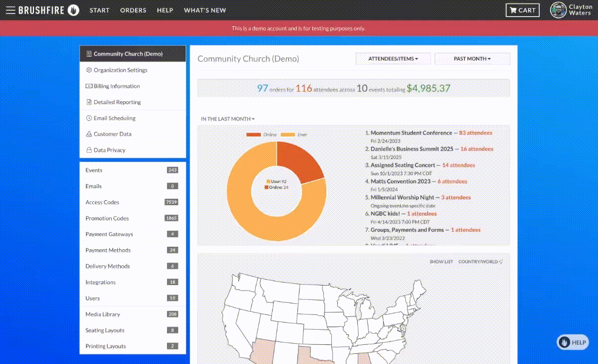Click Show List above the map

[441, 262]
